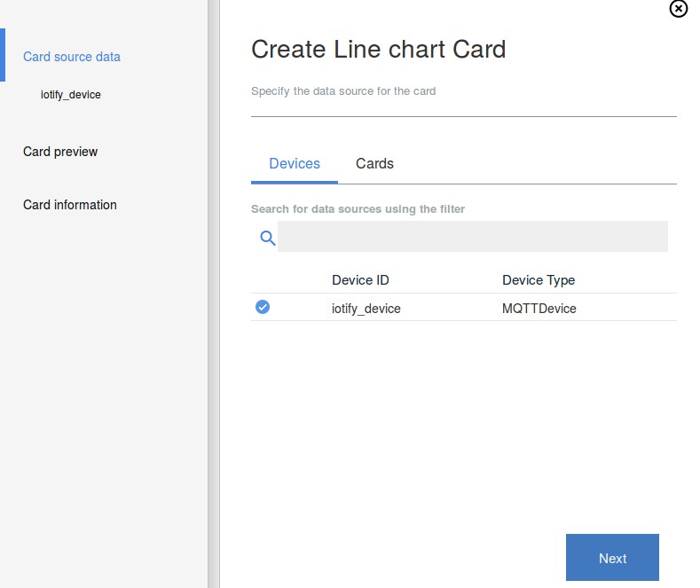Click the magnifier search icon
Screen dimensions: 700x588
coord(267,238)
